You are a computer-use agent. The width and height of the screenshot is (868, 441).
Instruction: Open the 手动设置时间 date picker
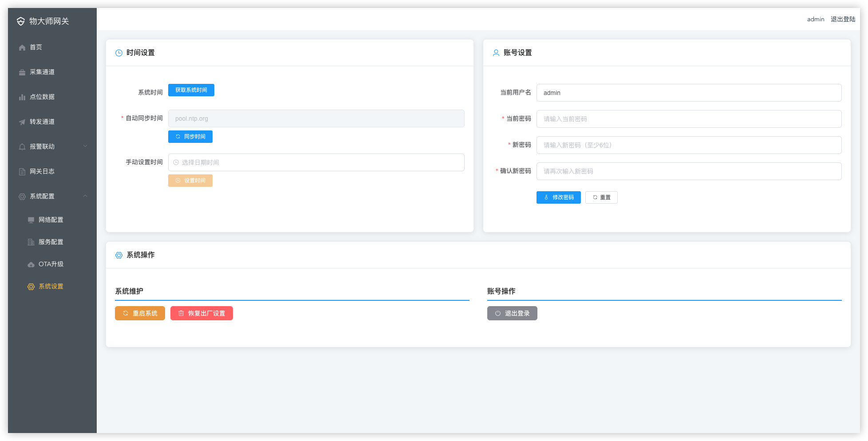(316, 162)
